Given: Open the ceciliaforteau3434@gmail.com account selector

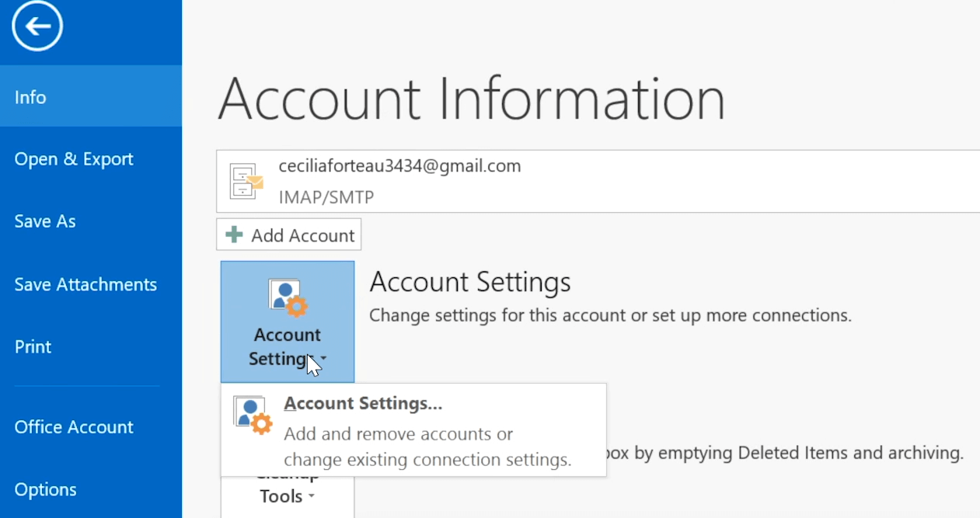Looking at the screenshot, I should pyautogui.click(x=598, y=181).
